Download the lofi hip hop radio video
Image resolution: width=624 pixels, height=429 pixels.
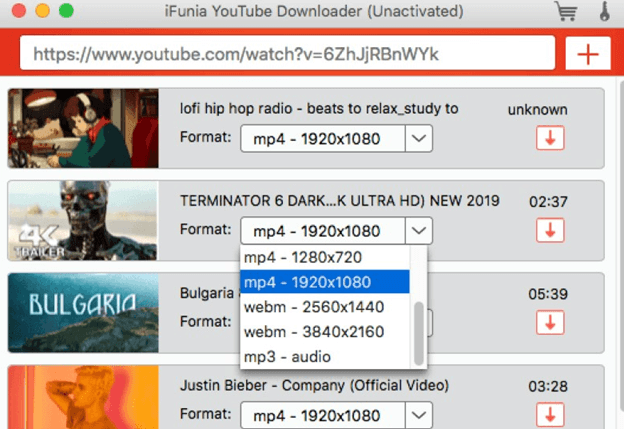[550, 138]
